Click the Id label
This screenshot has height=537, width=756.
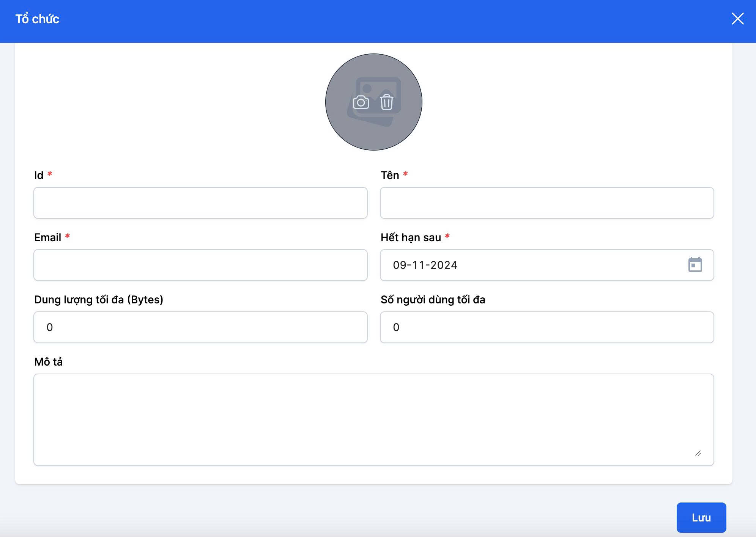pyautogui.click(x=39, y=175)
